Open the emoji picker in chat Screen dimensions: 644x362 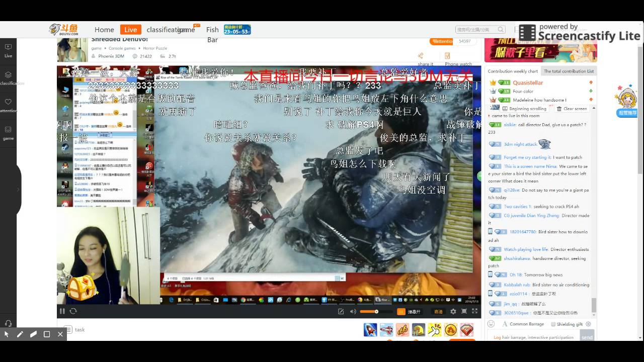[x=492, y=324]
